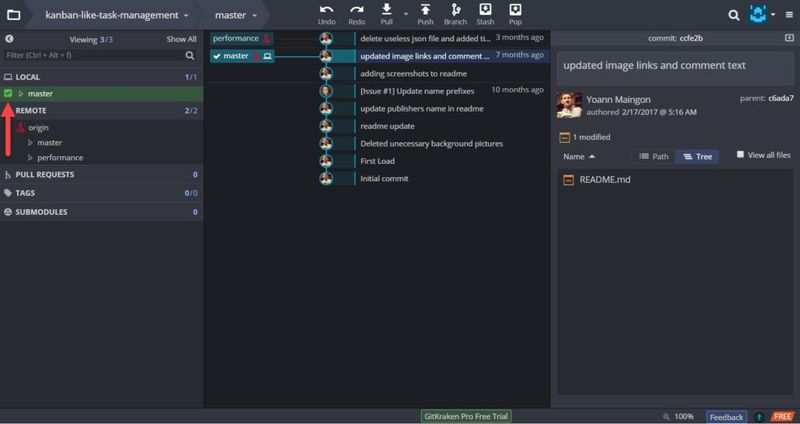Open the repository folder icon
Viewport: 800px width, 424px height.
pos(14,15)
